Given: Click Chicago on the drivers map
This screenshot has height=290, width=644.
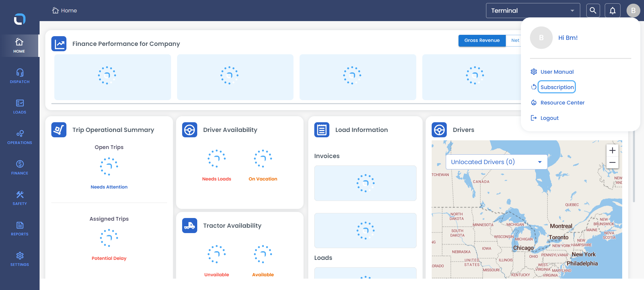Looking at the screenshot, I should point(523,248).
